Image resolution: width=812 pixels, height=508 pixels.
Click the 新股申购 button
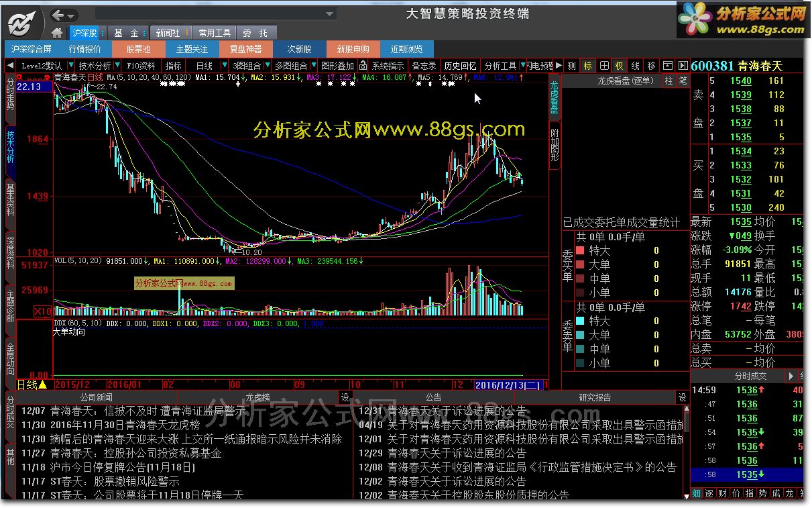click(353, 49)
